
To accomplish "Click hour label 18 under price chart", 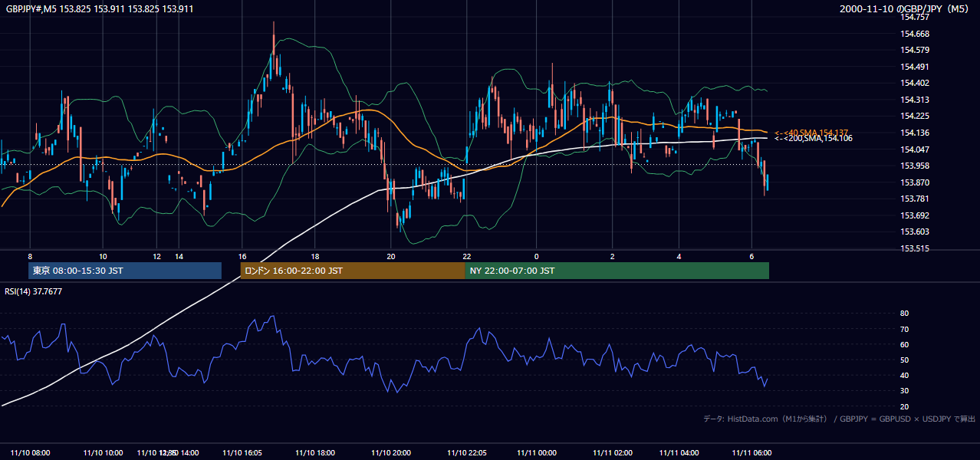I will tap(315, 256).
